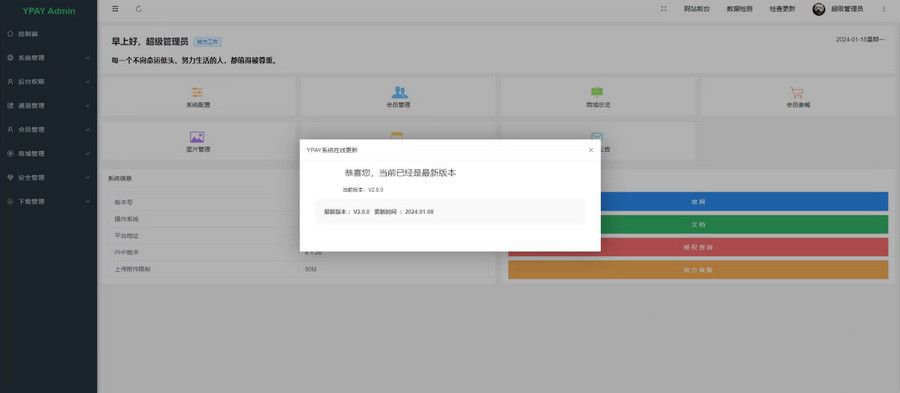
Task: Select the 平台地址 table row label
Action: pyautogui.click(x=126, y=236)
